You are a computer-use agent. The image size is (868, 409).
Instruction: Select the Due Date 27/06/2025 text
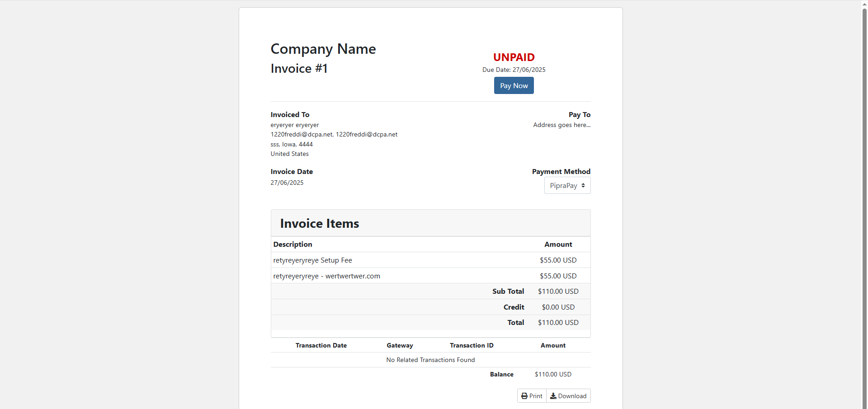coord(514,70)
